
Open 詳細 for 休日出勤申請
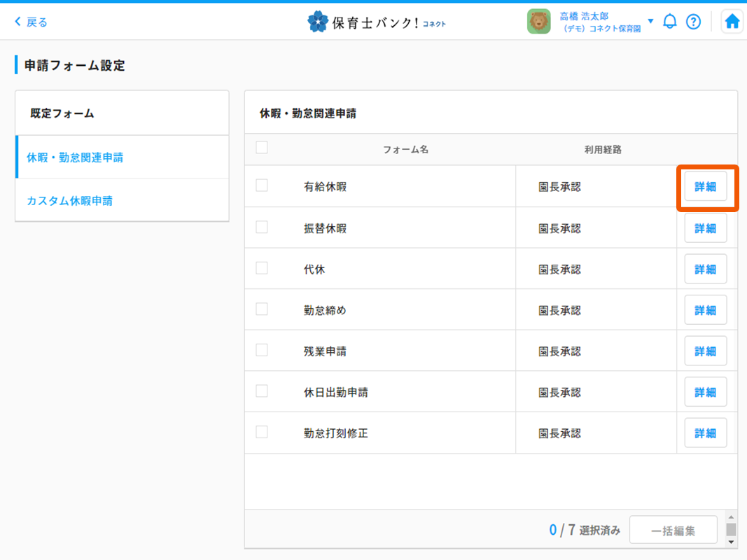[705, 392]
